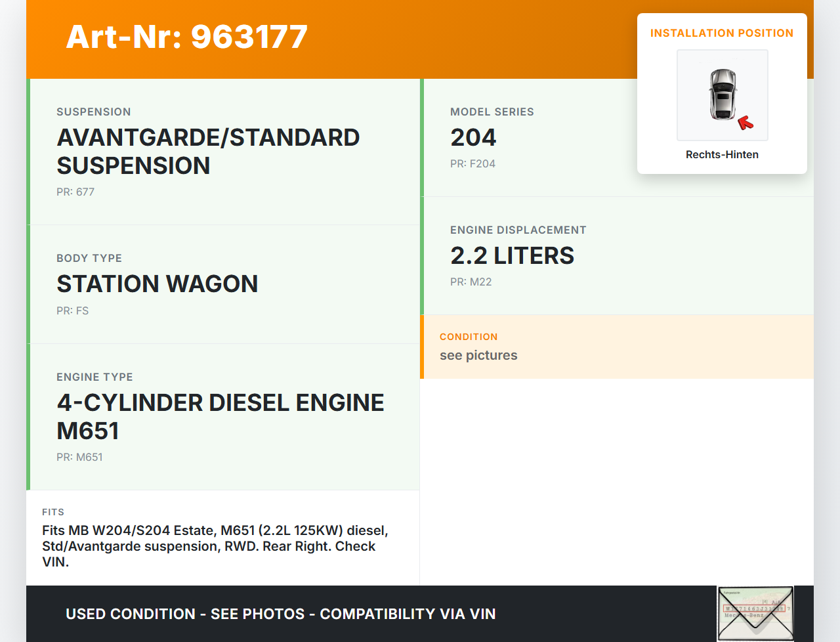Click the PR: F204 model code

[472, 164]
